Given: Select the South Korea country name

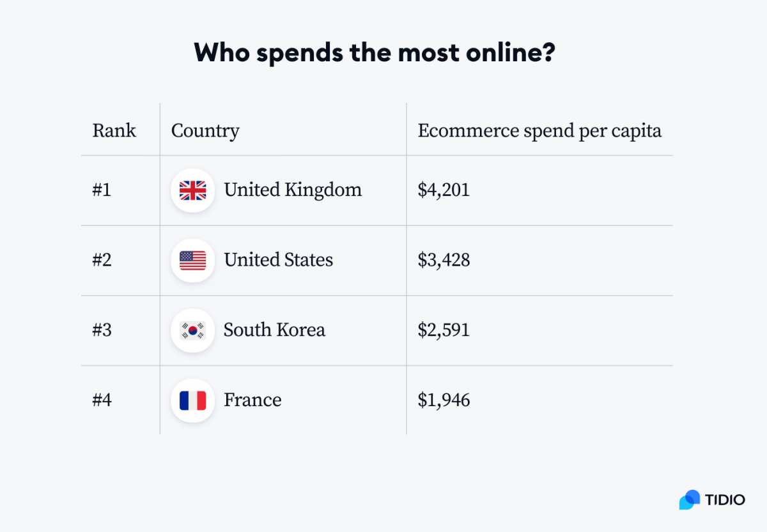Looking at the screenshot, I should (x=274, y=330).
